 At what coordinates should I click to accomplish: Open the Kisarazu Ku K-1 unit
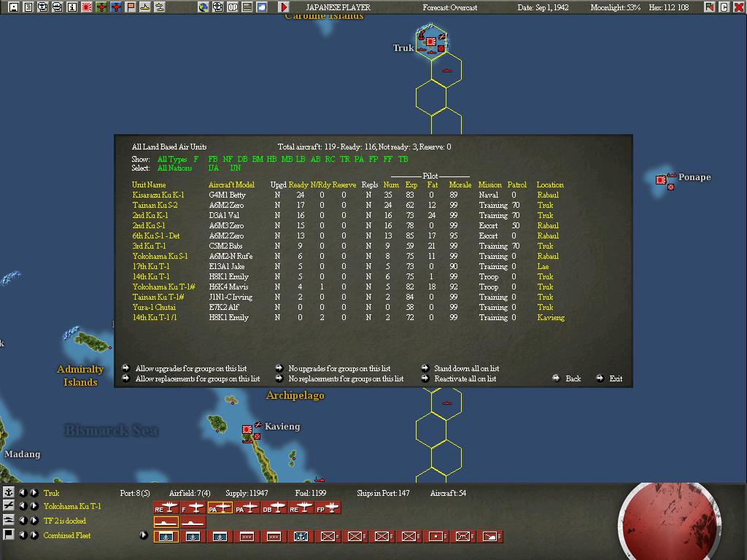point(158,195)
